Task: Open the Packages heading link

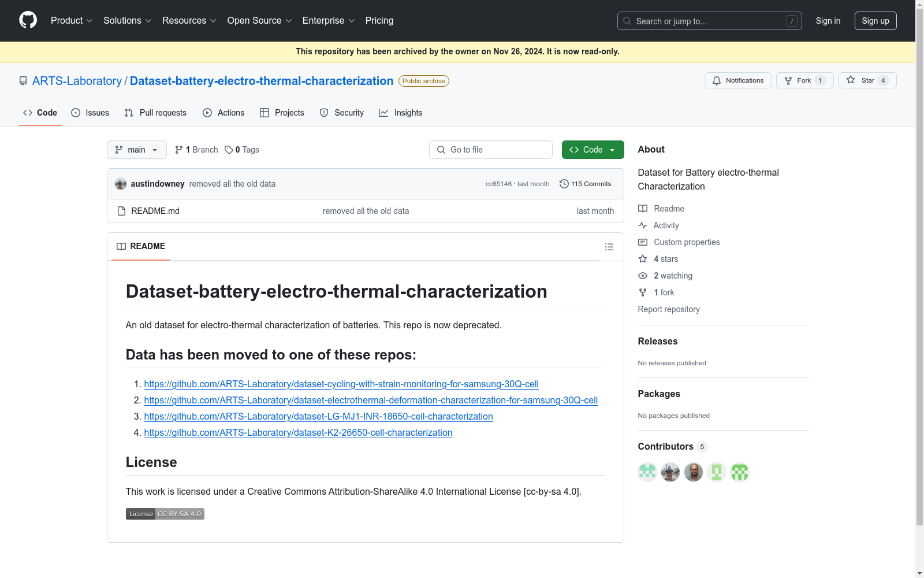Action: 659,394
